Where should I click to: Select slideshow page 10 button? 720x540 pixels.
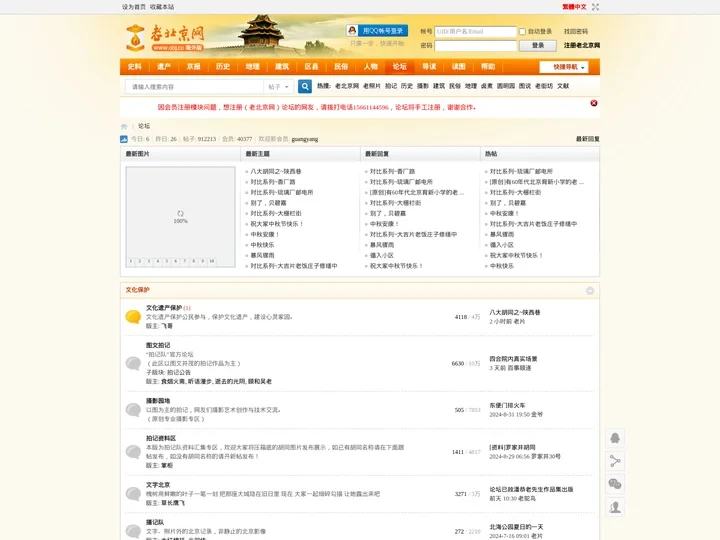[x=212, y=261]
